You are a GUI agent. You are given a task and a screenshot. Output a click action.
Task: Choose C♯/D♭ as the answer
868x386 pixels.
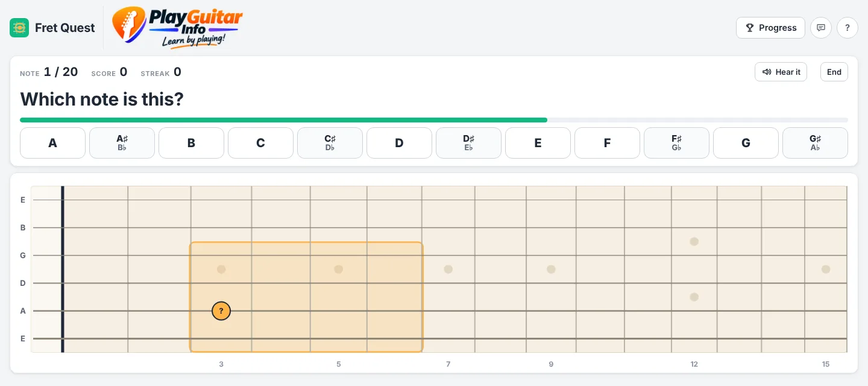click(330, 143)
